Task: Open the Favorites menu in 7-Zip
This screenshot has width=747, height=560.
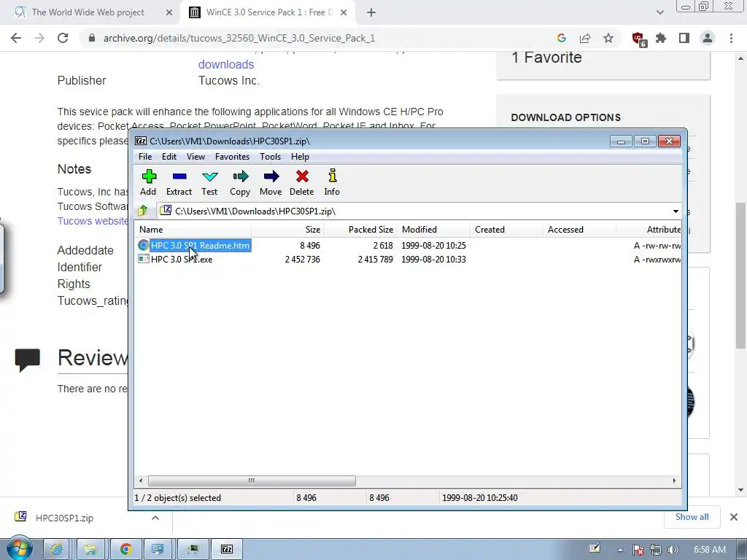Action: tap(232, 157)
